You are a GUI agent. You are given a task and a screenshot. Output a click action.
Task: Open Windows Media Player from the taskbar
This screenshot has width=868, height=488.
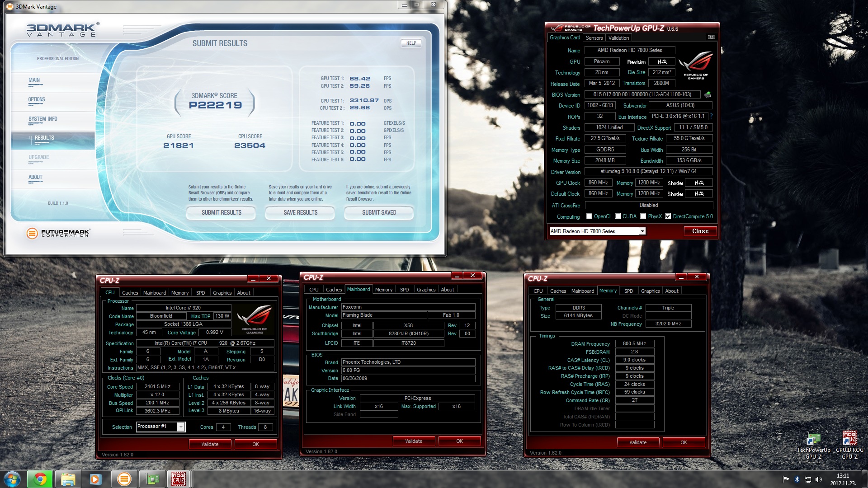pyautogui.click(x=95, y=479)
